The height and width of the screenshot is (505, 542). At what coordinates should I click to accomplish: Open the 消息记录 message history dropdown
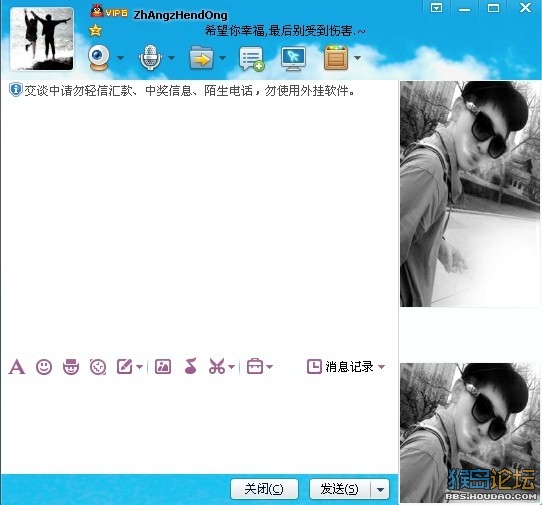pos(346,367)
